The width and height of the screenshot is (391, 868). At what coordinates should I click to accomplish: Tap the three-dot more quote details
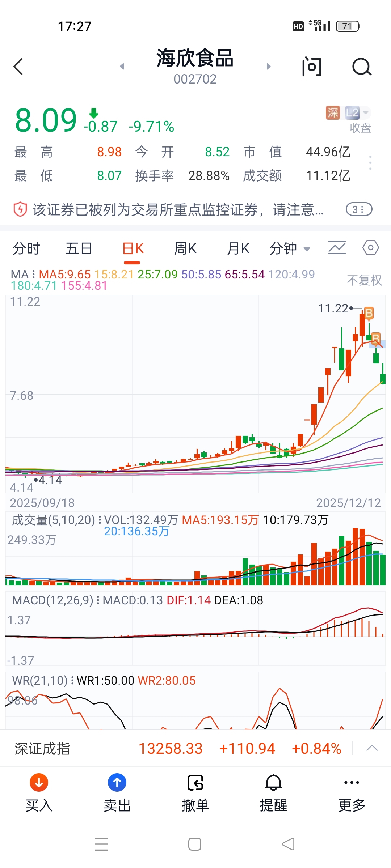tap(370, 163)
